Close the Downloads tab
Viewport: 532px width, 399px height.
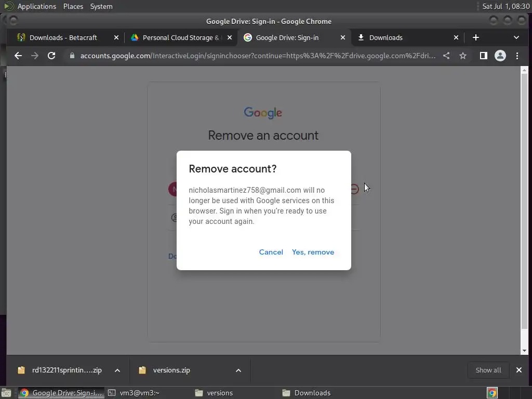point(456,37)
